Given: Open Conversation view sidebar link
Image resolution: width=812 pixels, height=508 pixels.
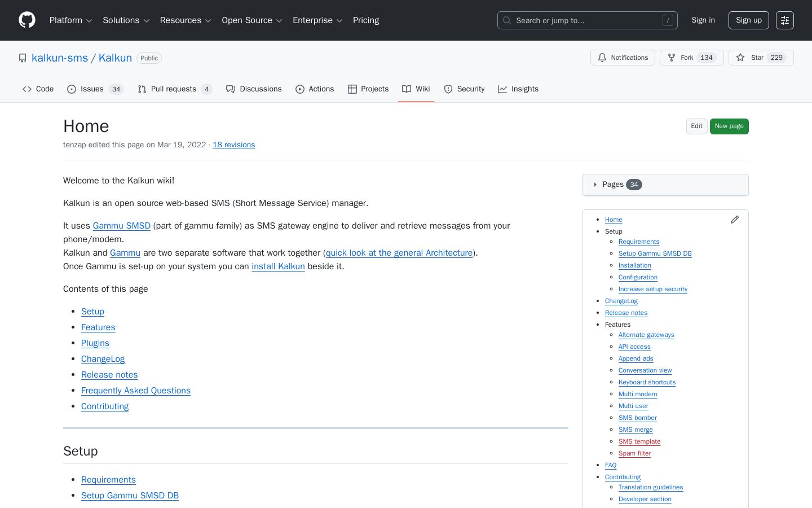Looking at the screenshot, I should [645, 370].
